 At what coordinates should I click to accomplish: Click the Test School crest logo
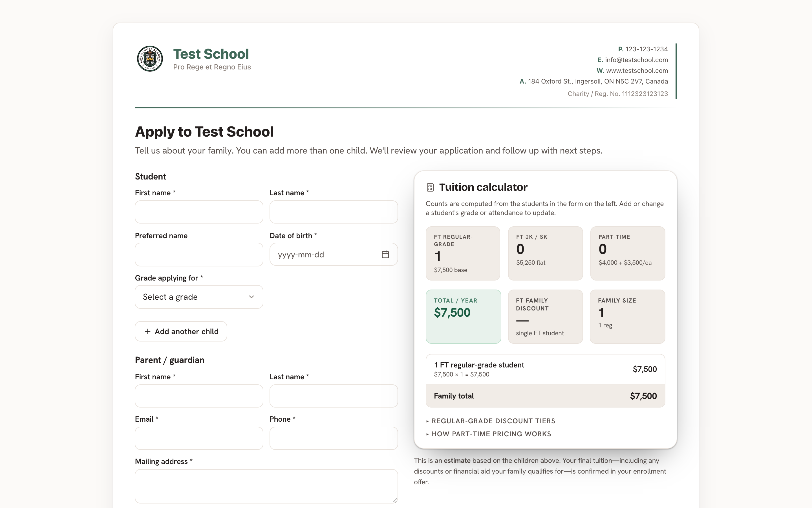(150, 58)
